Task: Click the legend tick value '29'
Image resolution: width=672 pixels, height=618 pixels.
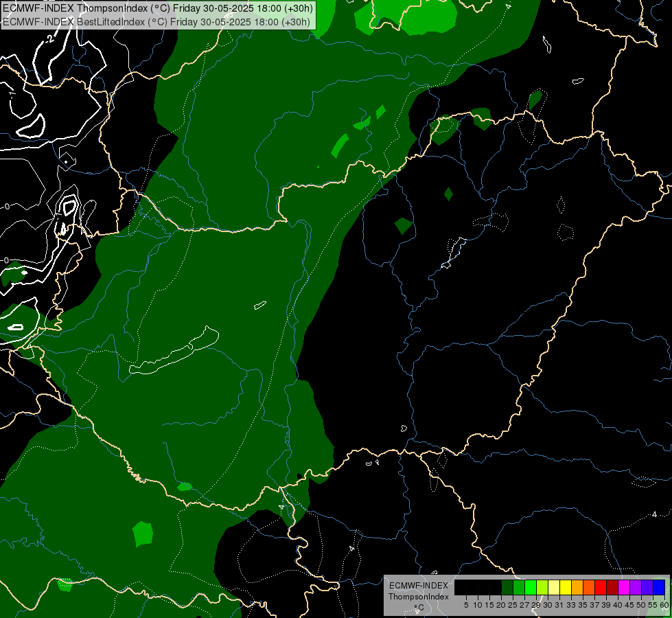Action: click(535, 605)
